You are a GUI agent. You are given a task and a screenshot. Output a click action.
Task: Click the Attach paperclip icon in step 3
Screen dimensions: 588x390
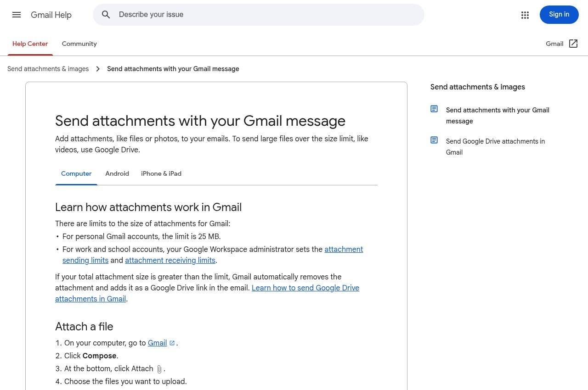[159, 369]
